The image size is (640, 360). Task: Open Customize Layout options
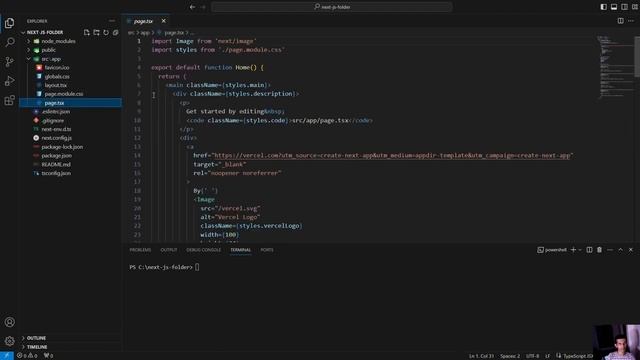tap(635, 7)
